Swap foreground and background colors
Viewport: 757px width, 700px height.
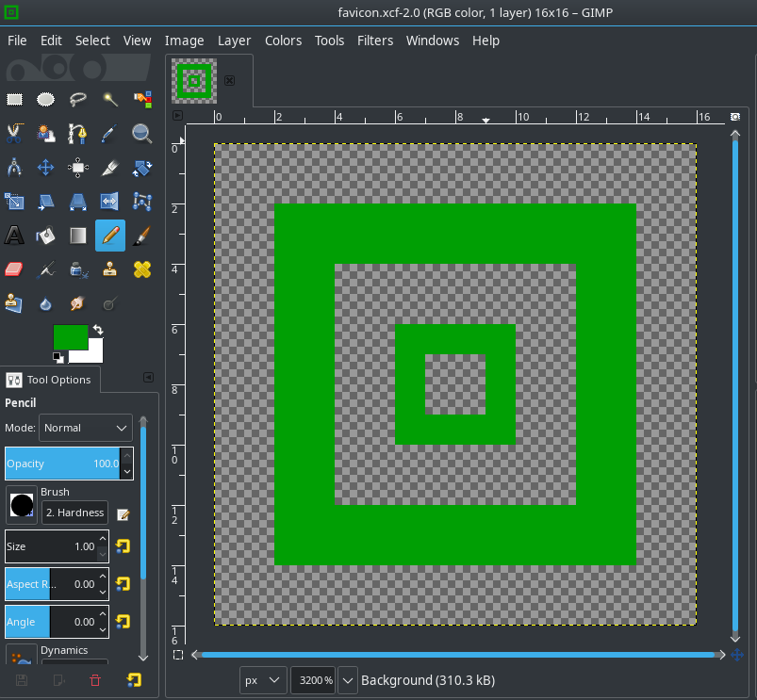click(97, 331)
